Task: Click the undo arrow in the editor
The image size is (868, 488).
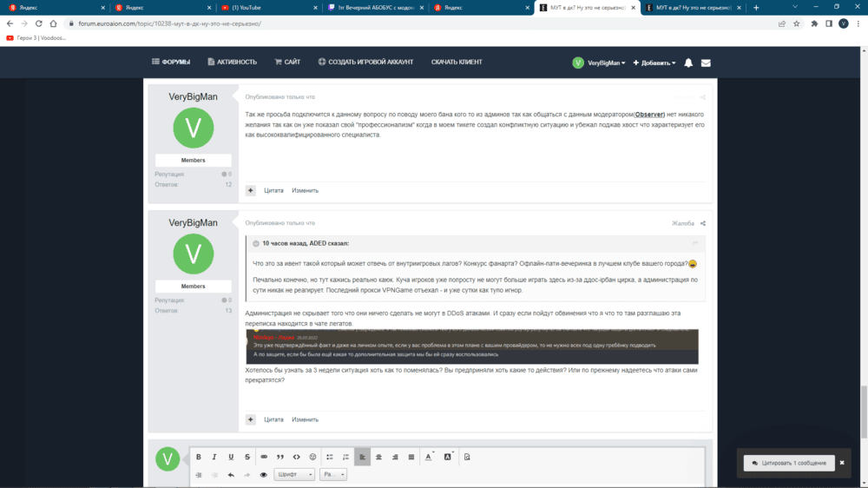Action: point(231,475)
